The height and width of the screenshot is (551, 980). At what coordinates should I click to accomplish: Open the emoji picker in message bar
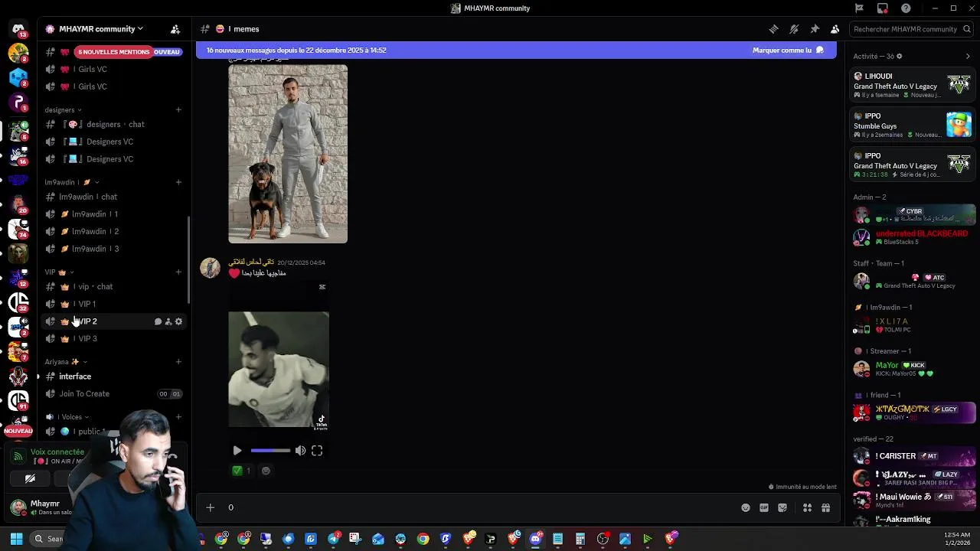746,507
